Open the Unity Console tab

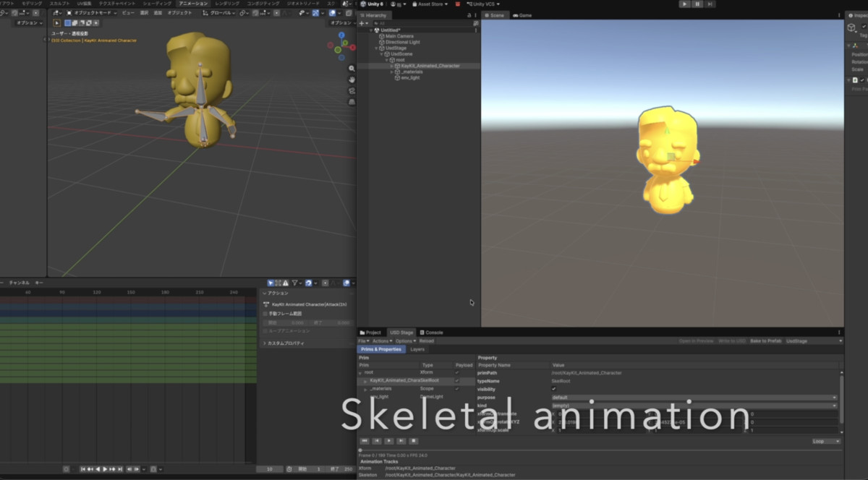pyautogui.click(x=432, y=333)
